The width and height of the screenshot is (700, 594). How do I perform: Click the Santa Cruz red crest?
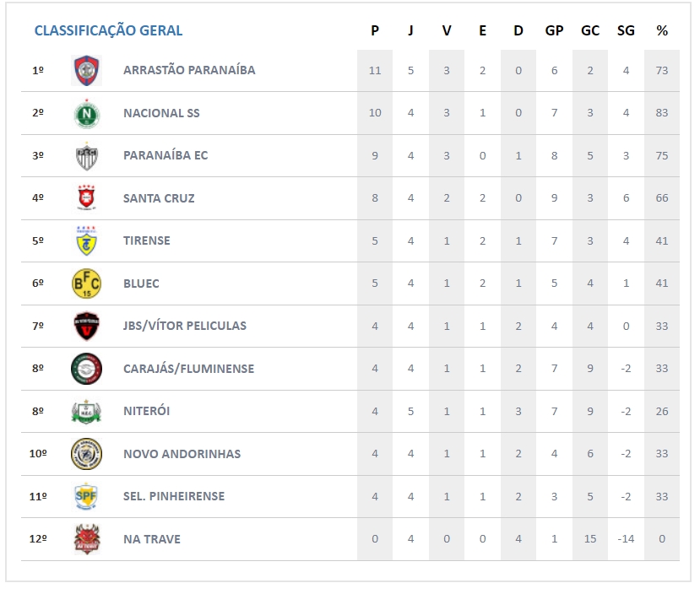pos(86,198)
